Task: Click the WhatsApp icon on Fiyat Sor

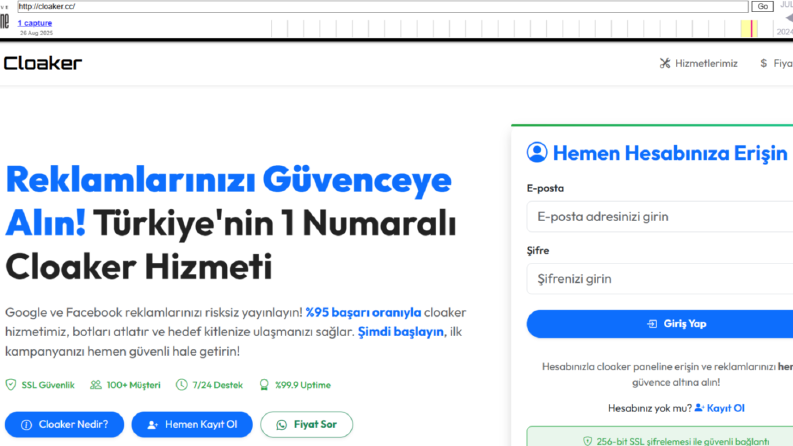Action: (x=281, y=425)
